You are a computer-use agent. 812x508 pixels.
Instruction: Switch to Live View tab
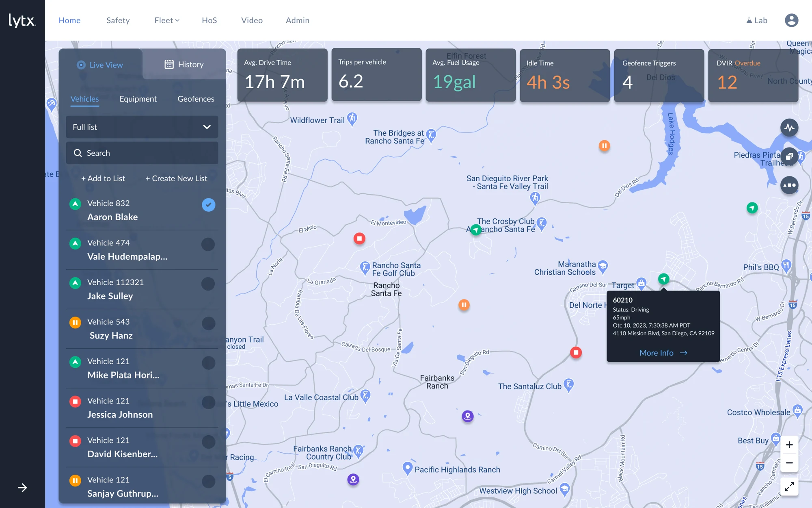pyautogui.click(x=100, y=65)
